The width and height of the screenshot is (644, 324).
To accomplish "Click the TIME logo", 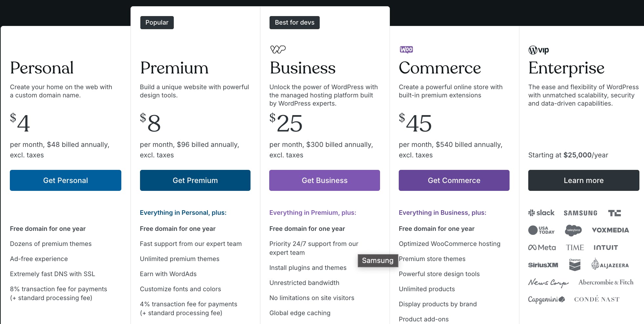I will (x=575, y=248).
